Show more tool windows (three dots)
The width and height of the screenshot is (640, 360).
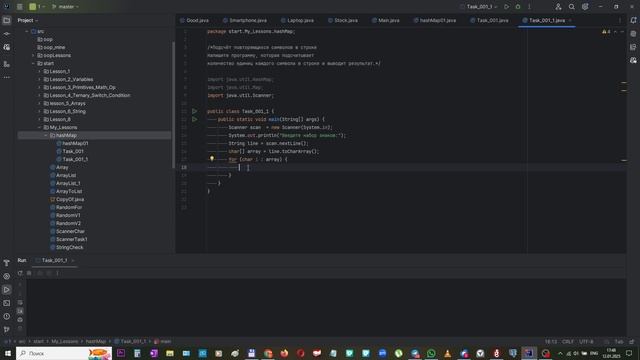7,77
